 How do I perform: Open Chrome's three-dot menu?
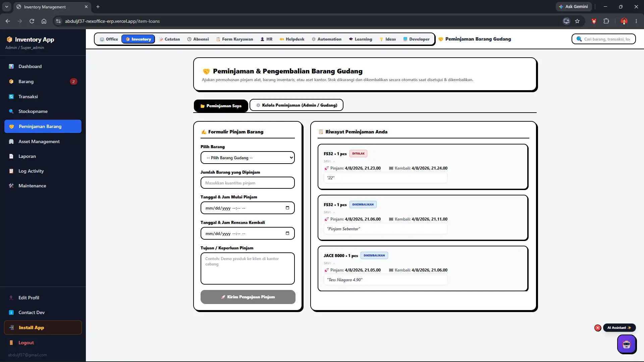pos(636,21)
